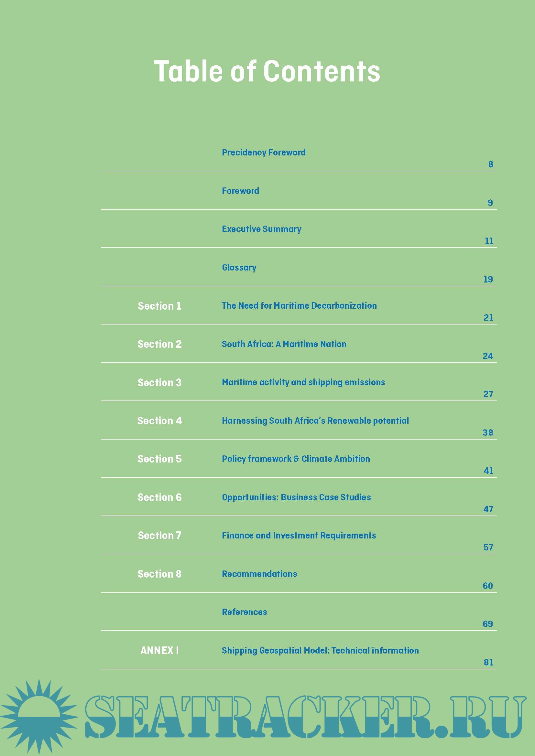Go to Harnessing South Africa's Renewable potential

(315, 421)
